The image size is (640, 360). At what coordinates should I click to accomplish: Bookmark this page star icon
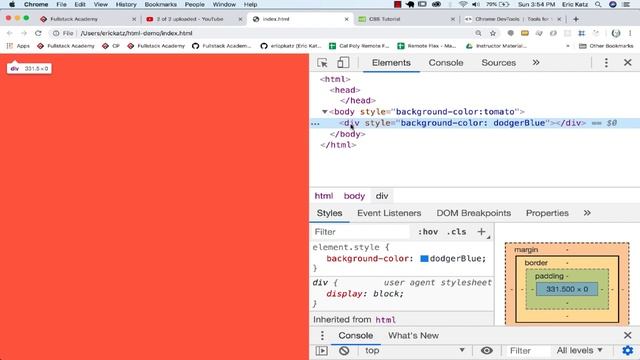493,33
